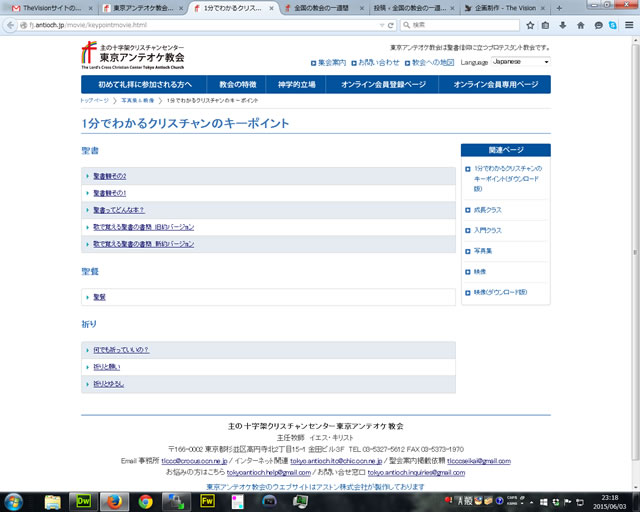Click the 写真集 link in related pages
This screenshot has height=512, width=640.
tap(483, 250)
